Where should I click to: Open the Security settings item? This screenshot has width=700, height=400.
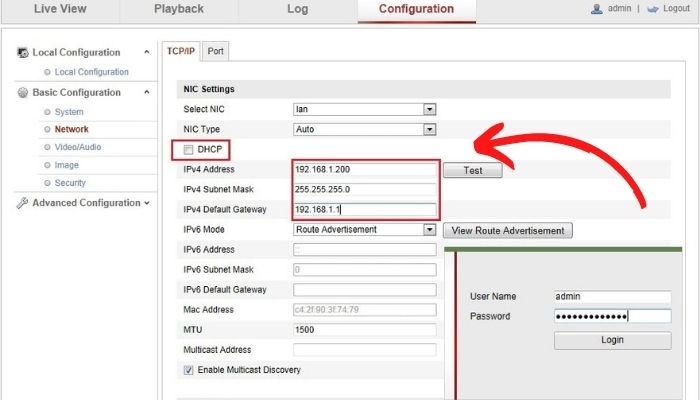pos(70,183)
